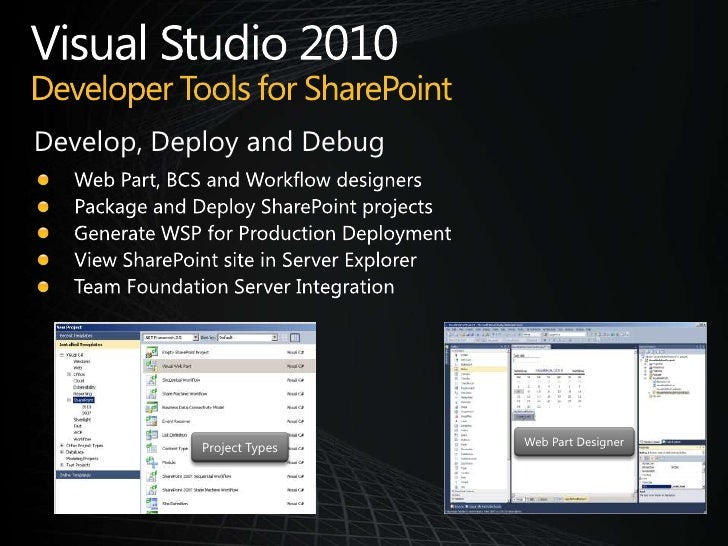728x546 pixels.
Task: Open the Recent Templates section
Action: tap(97, 335)
